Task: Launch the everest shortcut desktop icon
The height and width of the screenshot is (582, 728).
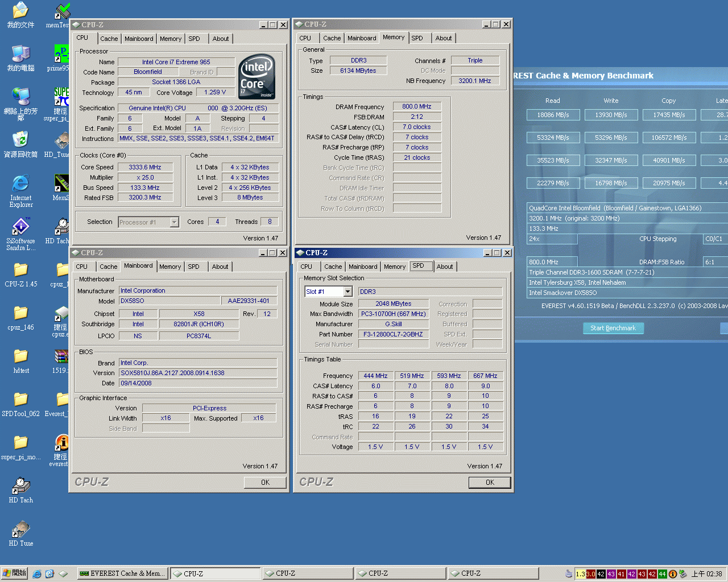Action: point(60,450)
